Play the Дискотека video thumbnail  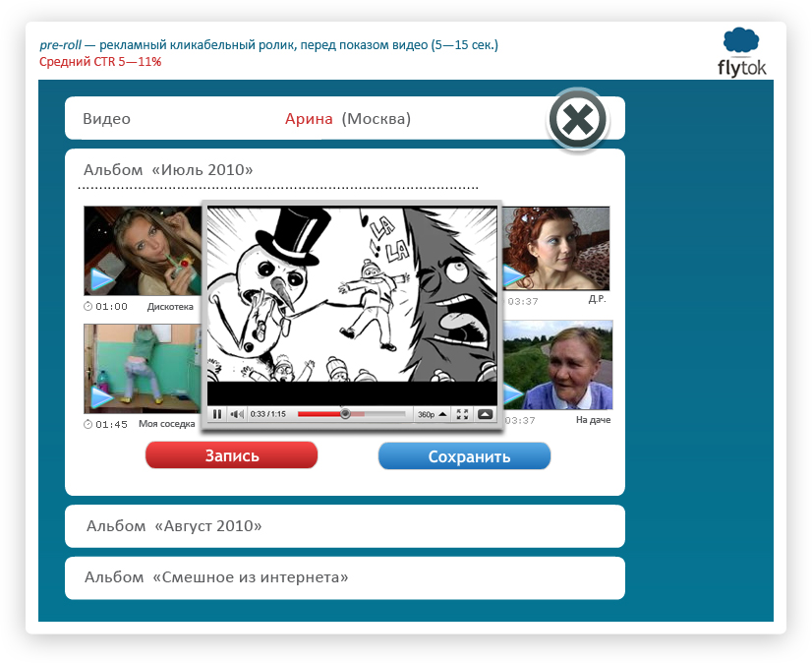[x=143, y=251]
